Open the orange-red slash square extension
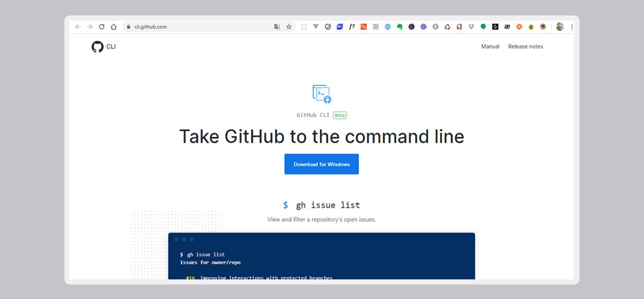This screenshot has width=644, height=299. [x=364, y=27]
